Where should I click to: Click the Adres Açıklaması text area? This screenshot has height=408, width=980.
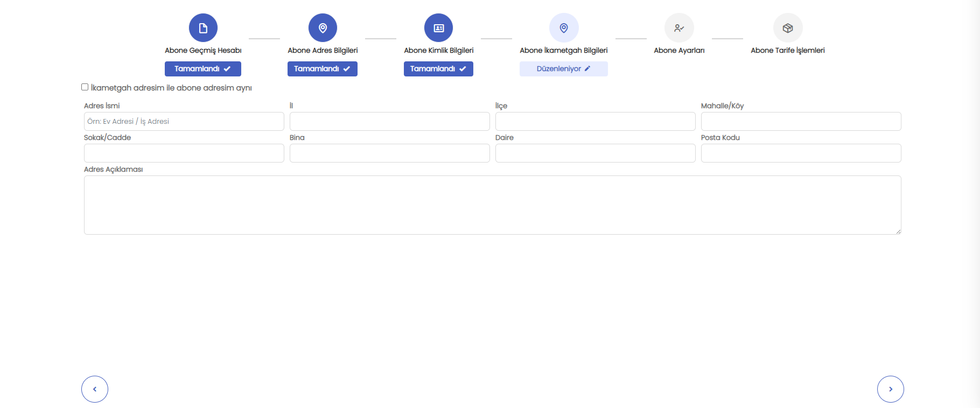[492, 205]
